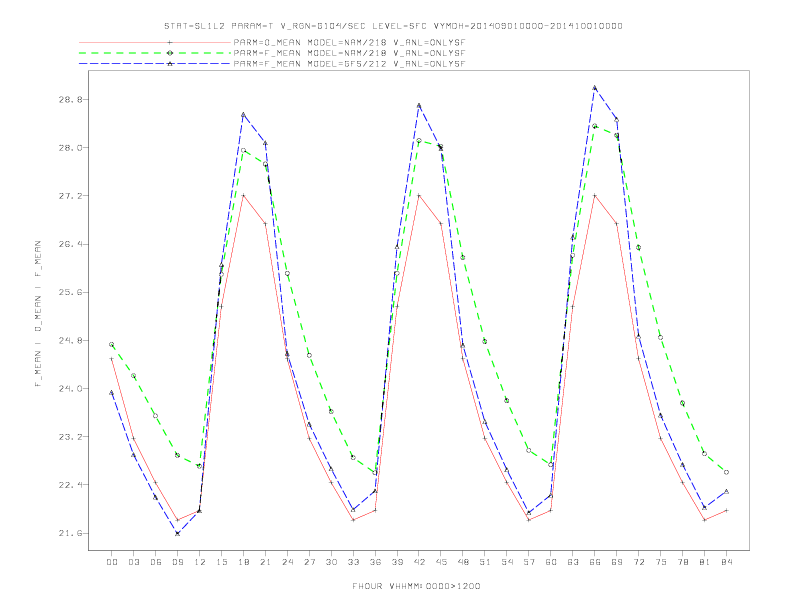
Task: Click y-axis tick label 25.6
Action: point(70,292)
